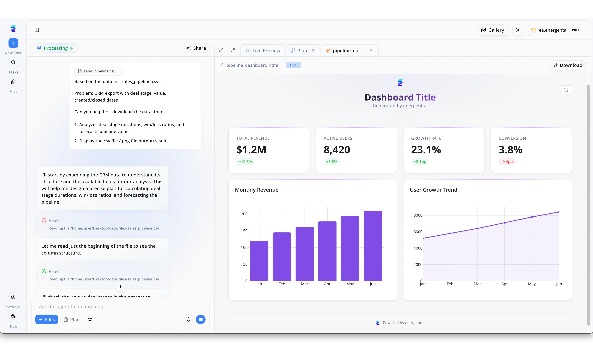Open model settings via sliders icon near Plan
This screenshot has height=364, width=593.
[x=90, y=319]
